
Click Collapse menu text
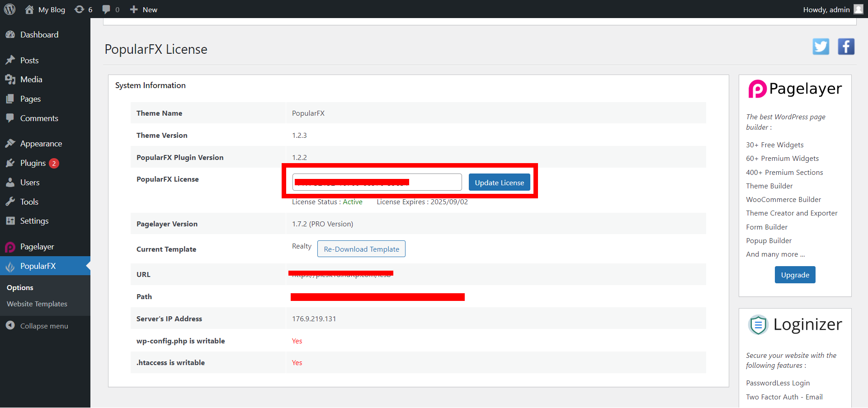(44, 326)
